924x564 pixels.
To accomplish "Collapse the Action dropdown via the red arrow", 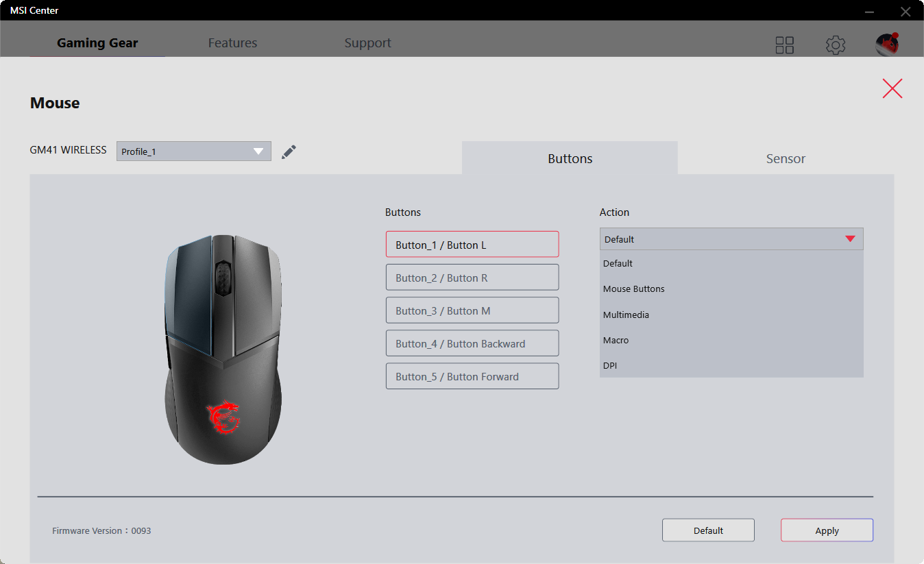I will click(851, 238).
